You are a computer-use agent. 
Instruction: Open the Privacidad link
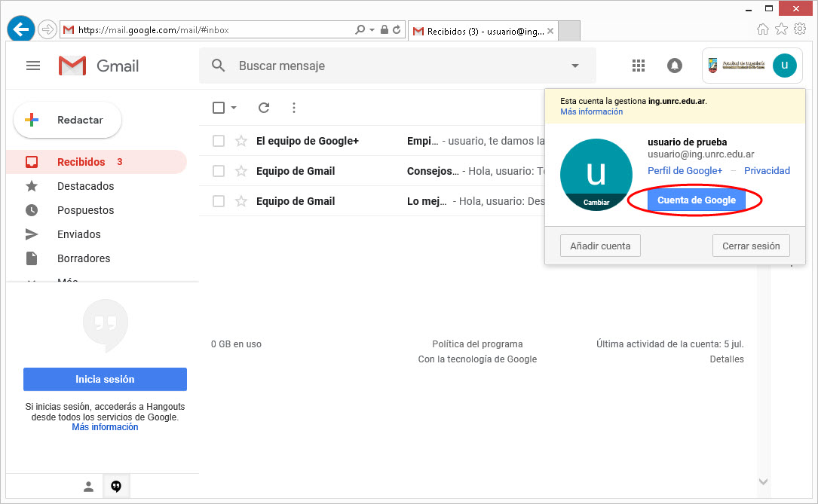pyautogui.click(x=766, y=170)
